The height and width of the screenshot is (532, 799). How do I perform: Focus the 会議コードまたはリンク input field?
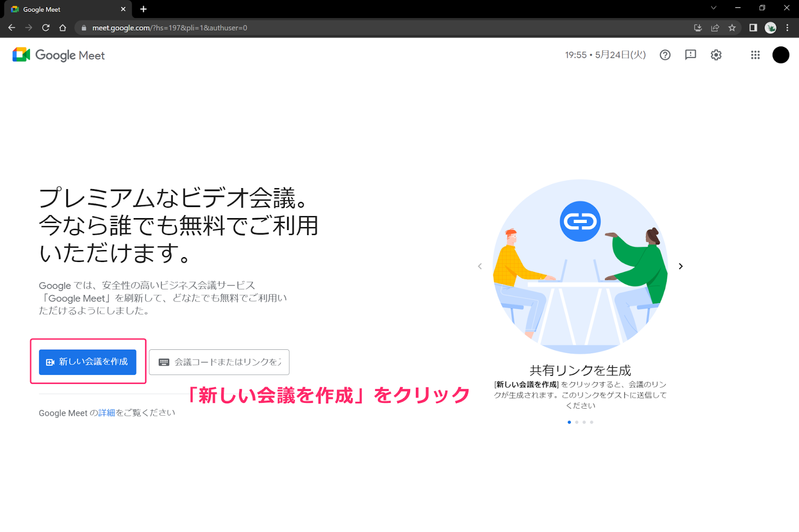pos(219,362)
